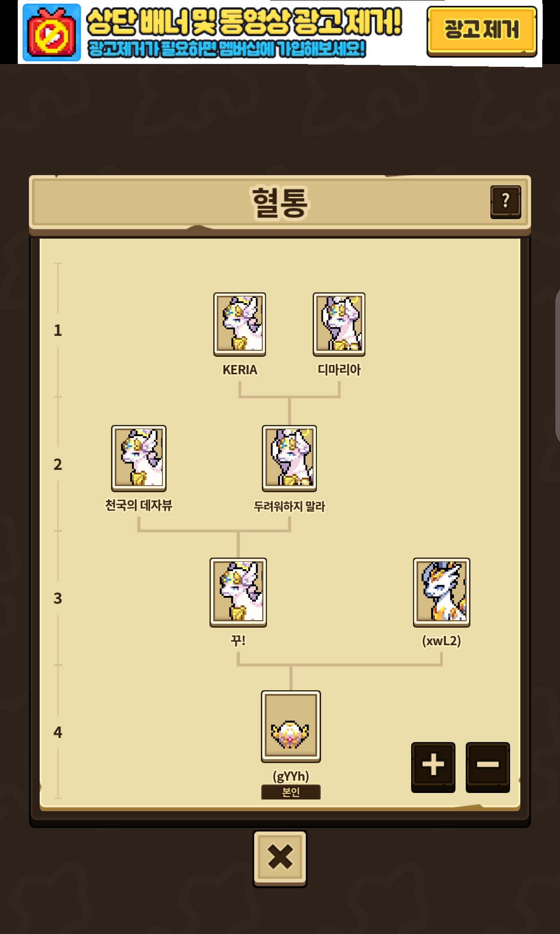560x934 pixels.
Task: Select the 꾸! dragon portrait
Action: pyautogui.click(x=238, y=592)
